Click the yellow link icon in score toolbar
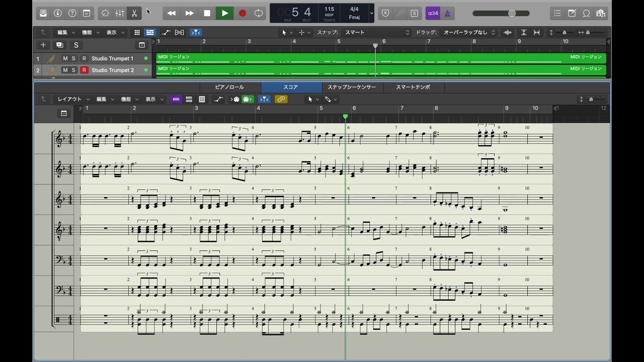Screen dimensions: 644x362 [x=281, y=99]
